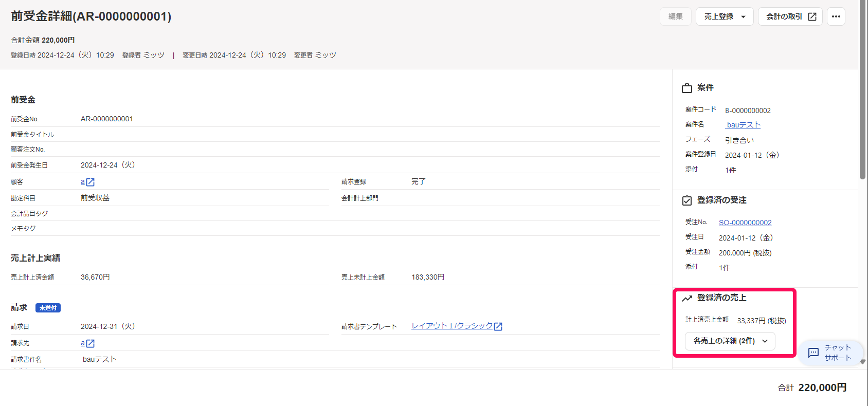Select the footer 合計 220,000円 total

click(x=812, y=387)
